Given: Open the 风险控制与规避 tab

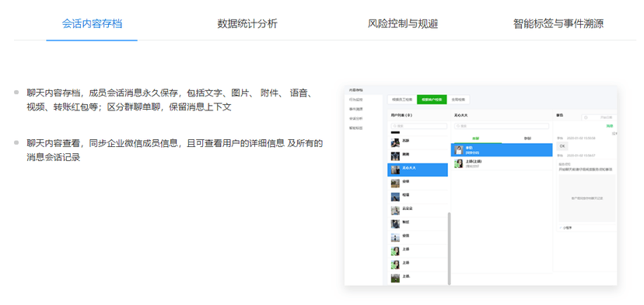Looking at the screenshot, I should tap(403, 23).
